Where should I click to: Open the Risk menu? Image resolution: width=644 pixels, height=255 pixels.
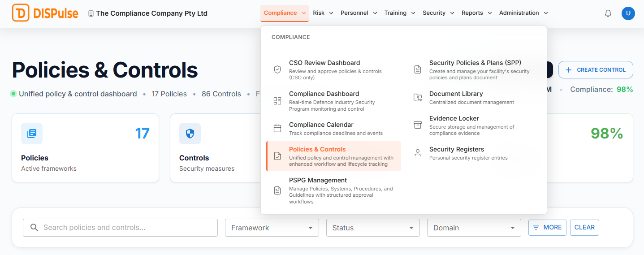click(323, 13)
